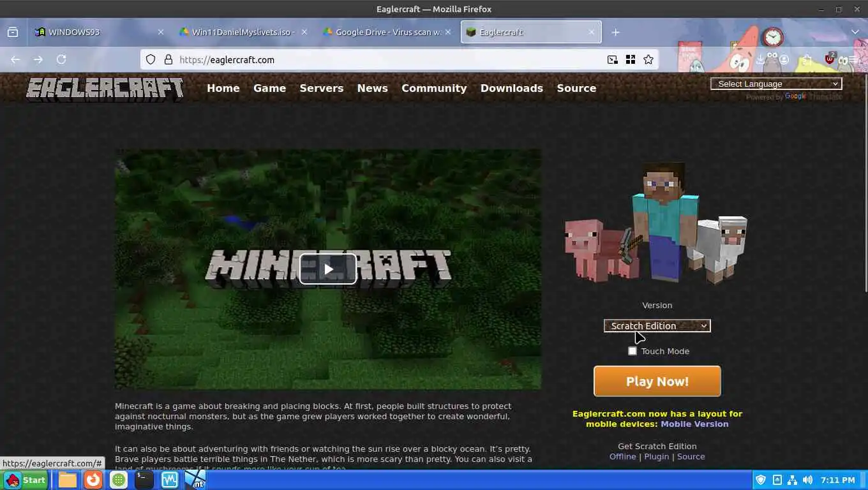This screenshot has width=868, height=490.
Task: Open the Version dropdown showing Scratch Edition
Action: coord(657,325)
